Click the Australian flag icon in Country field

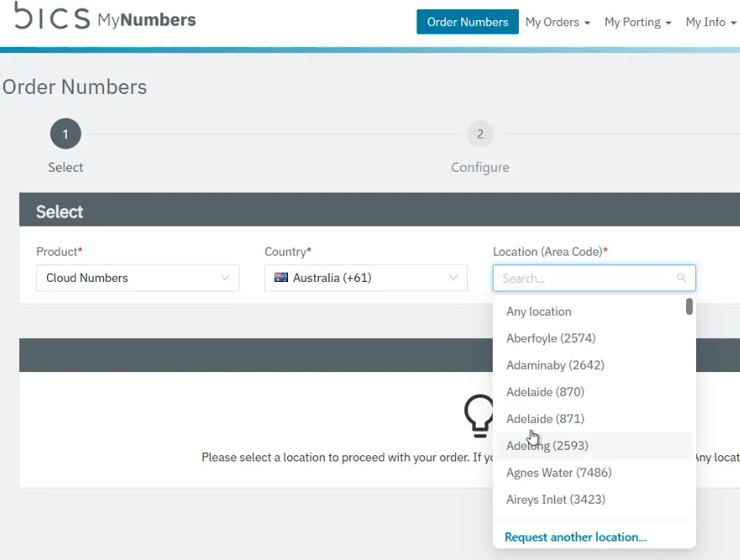click(x=281, y=278)
